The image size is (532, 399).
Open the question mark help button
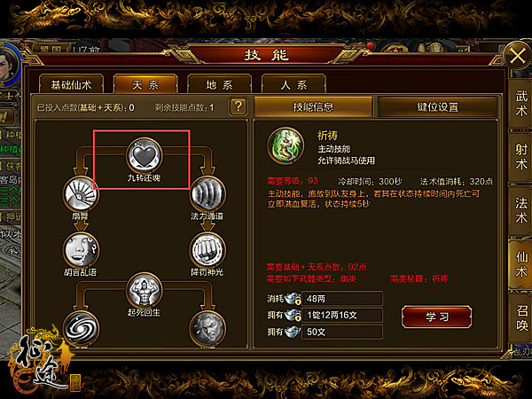[239, 107]
